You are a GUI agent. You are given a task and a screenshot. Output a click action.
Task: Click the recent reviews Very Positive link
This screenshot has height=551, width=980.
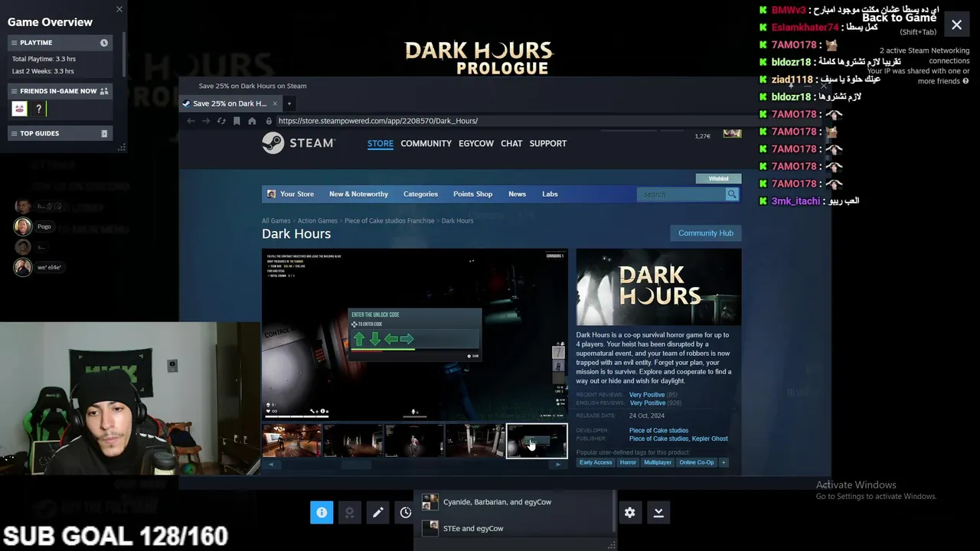(647, 395)
